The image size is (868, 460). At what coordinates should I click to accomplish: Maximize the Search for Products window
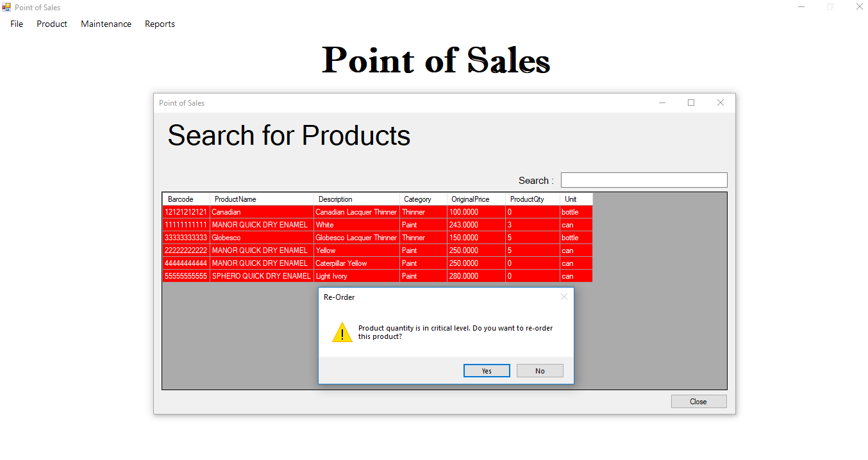[x=691, y=103]
